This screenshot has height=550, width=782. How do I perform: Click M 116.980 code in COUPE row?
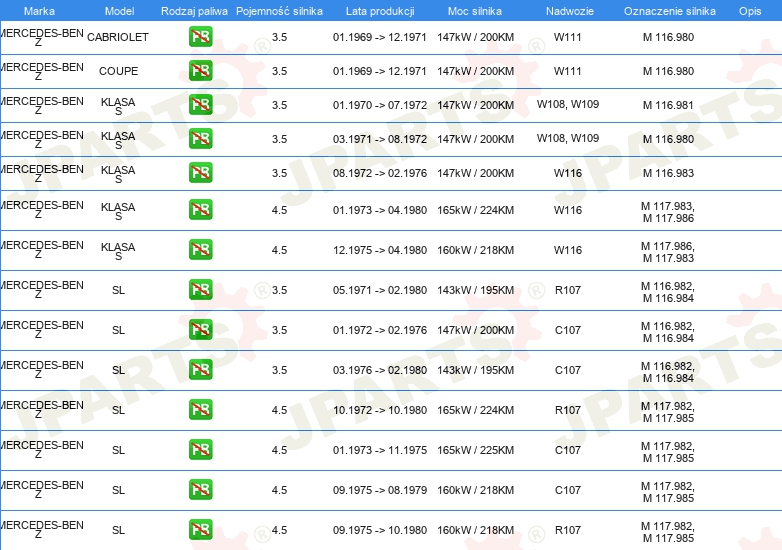click(x=668, y=71)
